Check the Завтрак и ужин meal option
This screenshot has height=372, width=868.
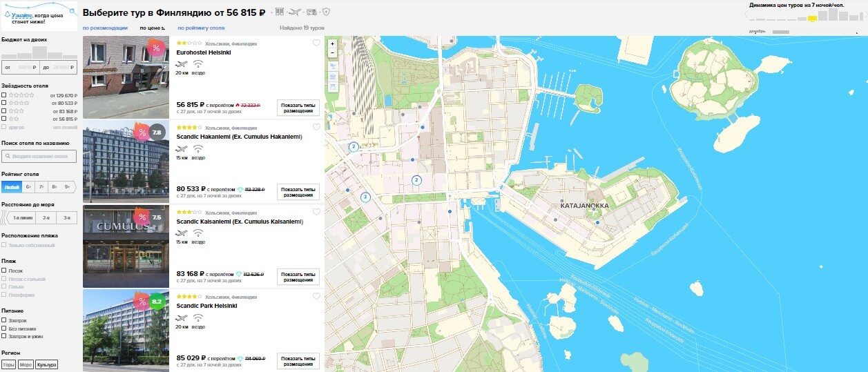(x=4, y=336)
